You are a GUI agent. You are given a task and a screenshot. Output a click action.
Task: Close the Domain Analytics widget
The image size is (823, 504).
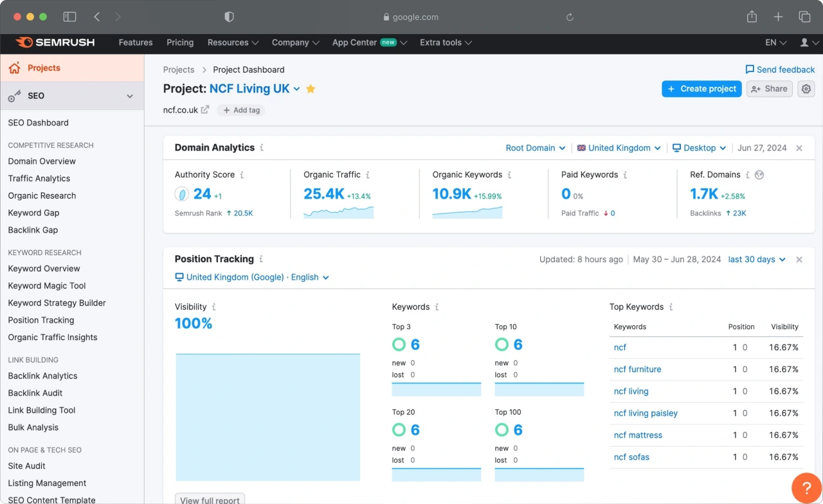[x=799, y=148]
